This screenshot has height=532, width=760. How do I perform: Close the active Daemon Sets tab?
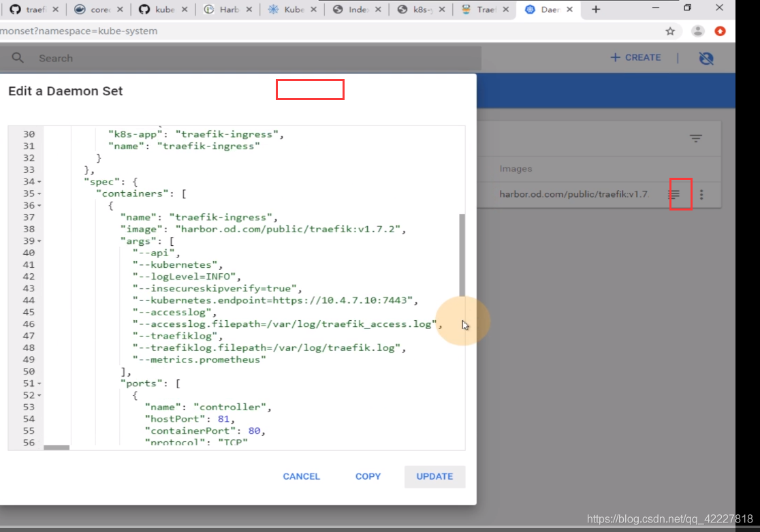tap(569, 10)
